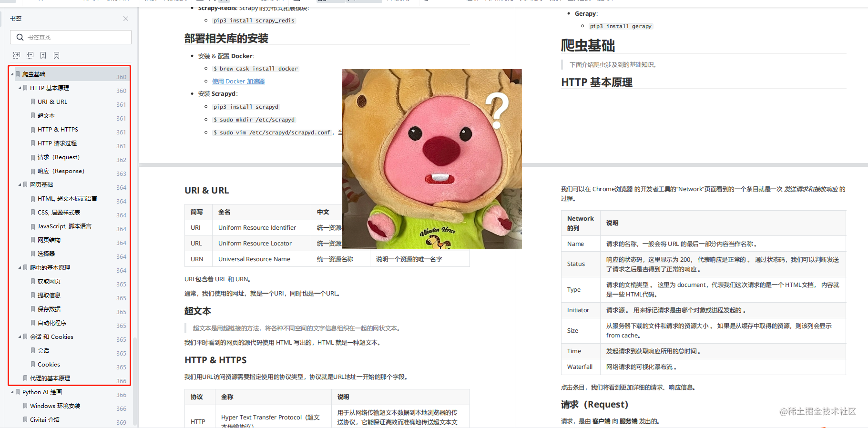Image resolution: width=868 pixels, height=428 pixels.
Task: Select Uniform Resource Identifier table cell
Action: pos(262,228)
